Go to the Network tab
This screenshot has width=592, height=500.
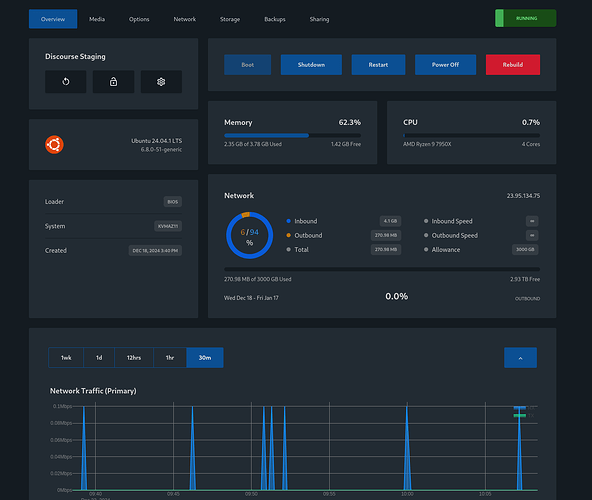185,19
